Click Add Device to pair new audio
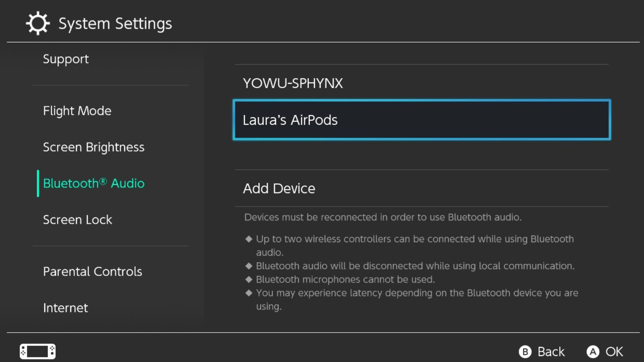 (279, 188)
